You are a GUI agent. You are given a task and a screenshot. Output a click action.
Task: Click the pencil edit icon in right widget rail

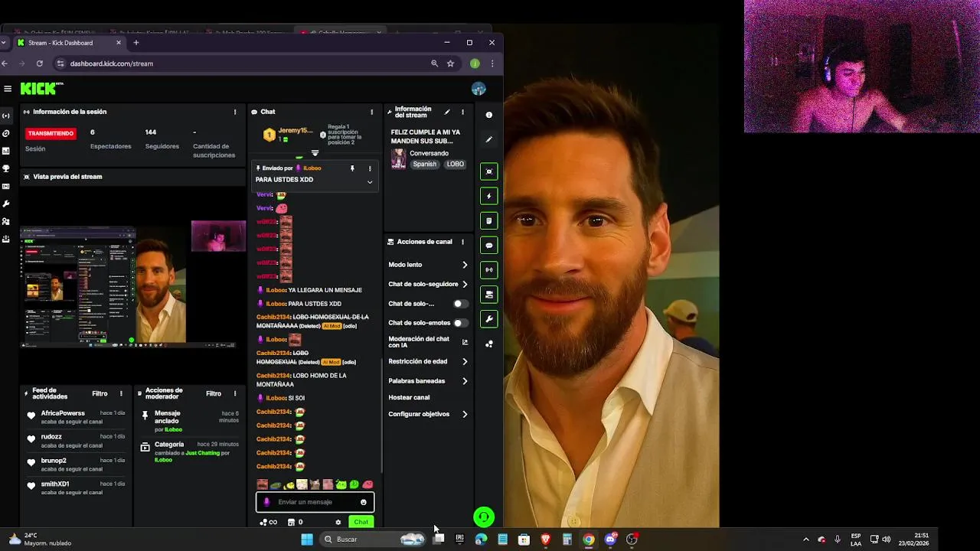click(x=489, y=139)
